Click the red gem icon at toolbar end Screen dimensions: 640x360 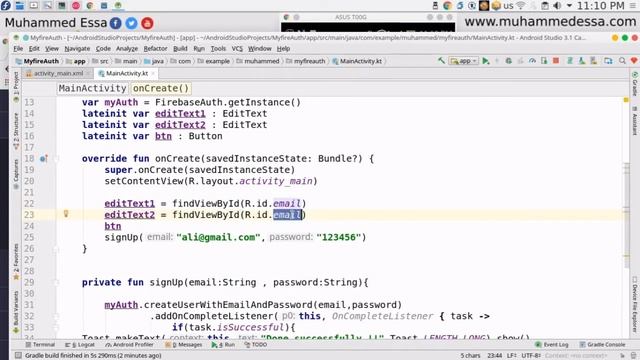[x=634, y=61]
